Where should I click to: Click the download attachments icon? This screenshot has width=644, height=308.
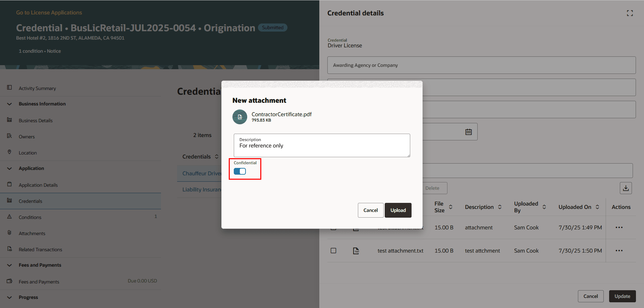pos(626,188)
